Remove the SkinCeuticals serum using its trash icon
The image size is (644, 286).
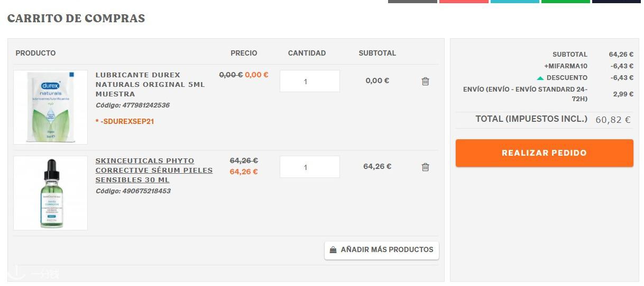pyautogui.click(x=425, y=167)
